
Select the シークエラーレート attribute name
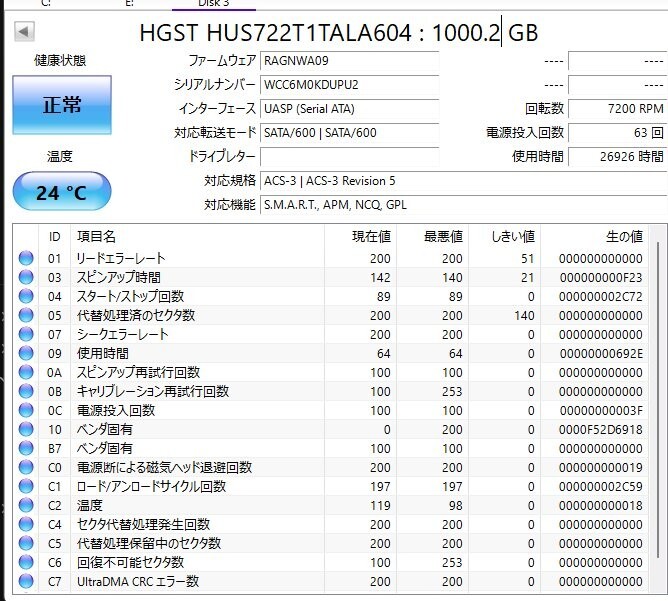click(x=122, y=334)
